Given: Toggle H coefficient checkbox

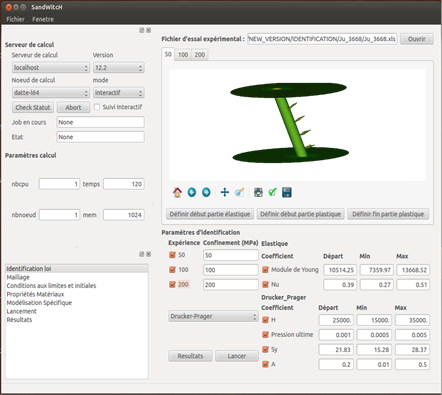Looking at the screenshot, I should [x=265, y=320].
